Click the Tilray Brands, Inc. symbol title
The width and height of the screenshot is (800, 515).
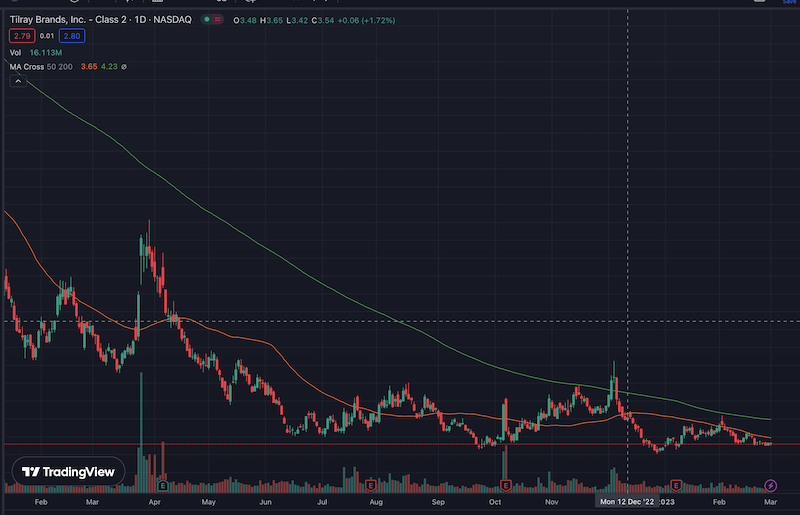[101, 20]
